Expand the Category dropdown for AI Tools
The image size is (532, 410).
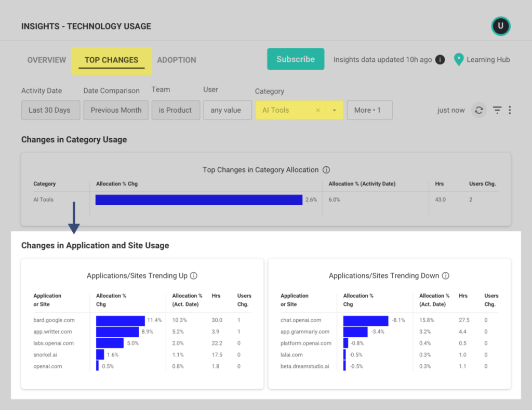[335, 110]
